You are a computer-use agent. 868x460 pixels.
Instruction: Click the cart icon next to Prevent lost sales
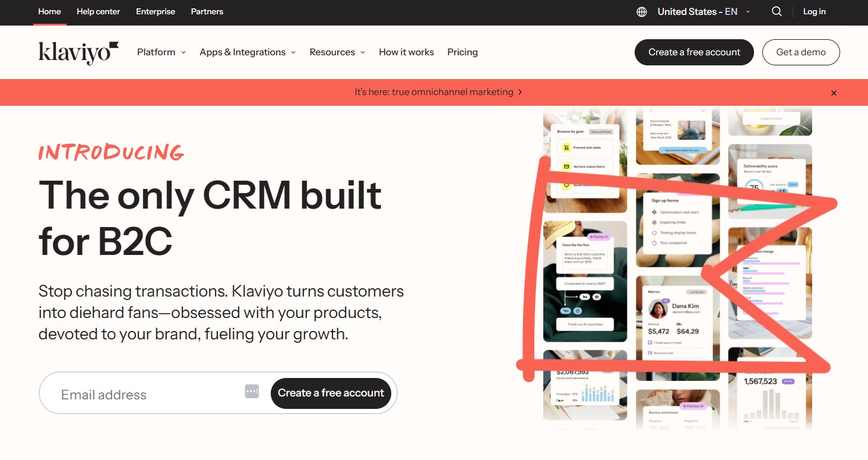(566, 147)
